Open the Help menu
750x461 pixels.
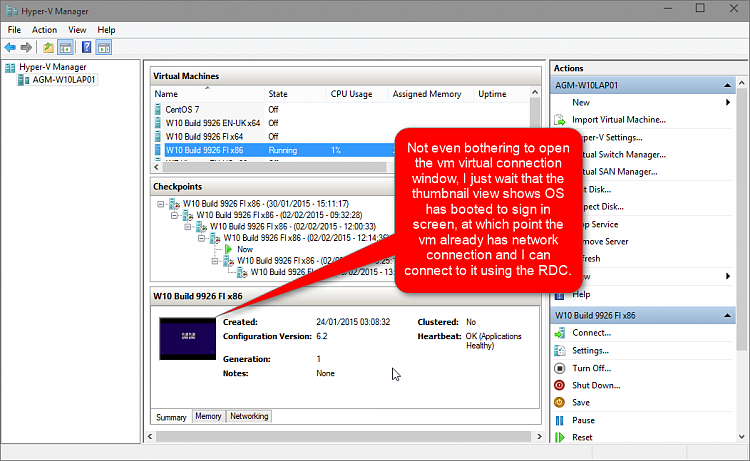coord(106,30)
